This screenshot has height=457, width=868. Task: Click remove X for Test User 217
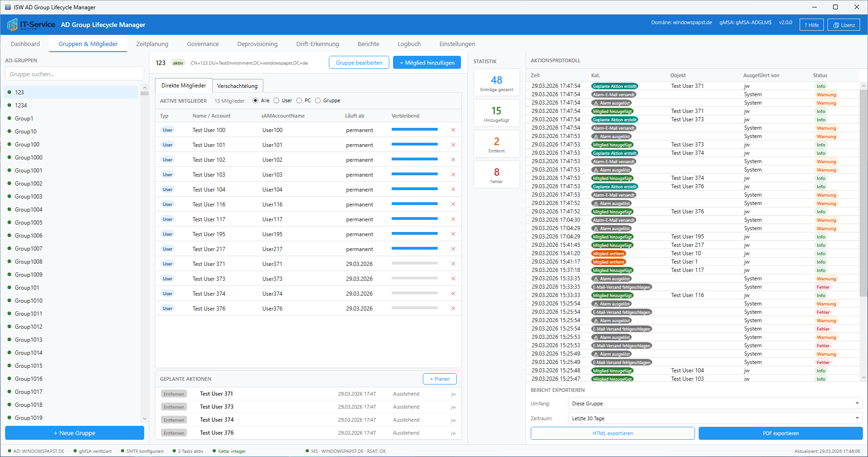point(453,249)
